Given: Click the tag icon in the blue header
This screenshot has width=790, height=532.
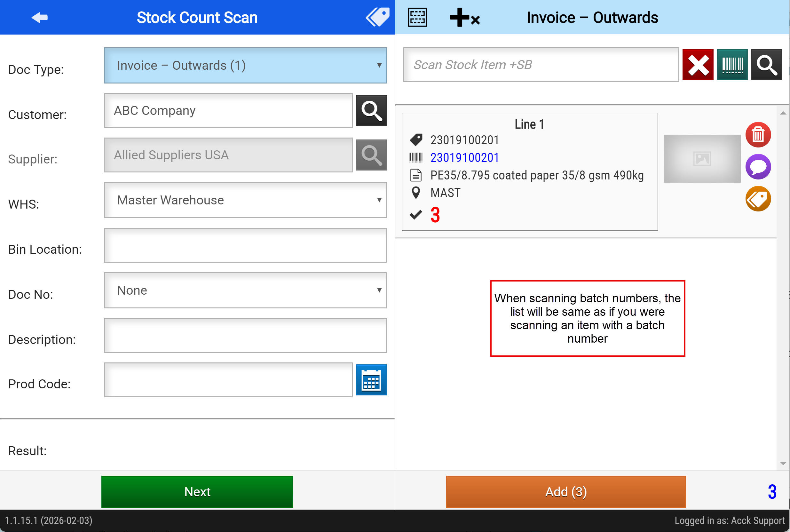Looking at the screenshot, I should coord(377,17).
